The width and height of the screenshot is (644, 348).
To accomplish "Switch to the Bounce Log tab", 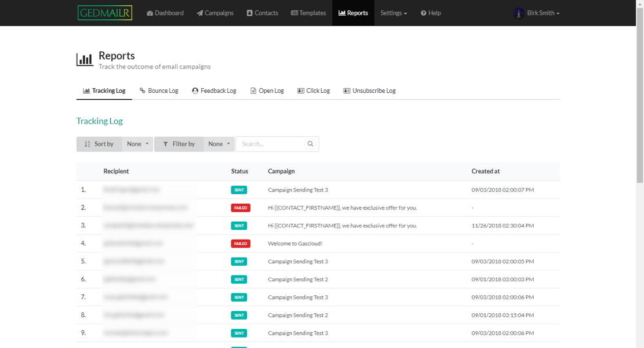I will [159, 90].
